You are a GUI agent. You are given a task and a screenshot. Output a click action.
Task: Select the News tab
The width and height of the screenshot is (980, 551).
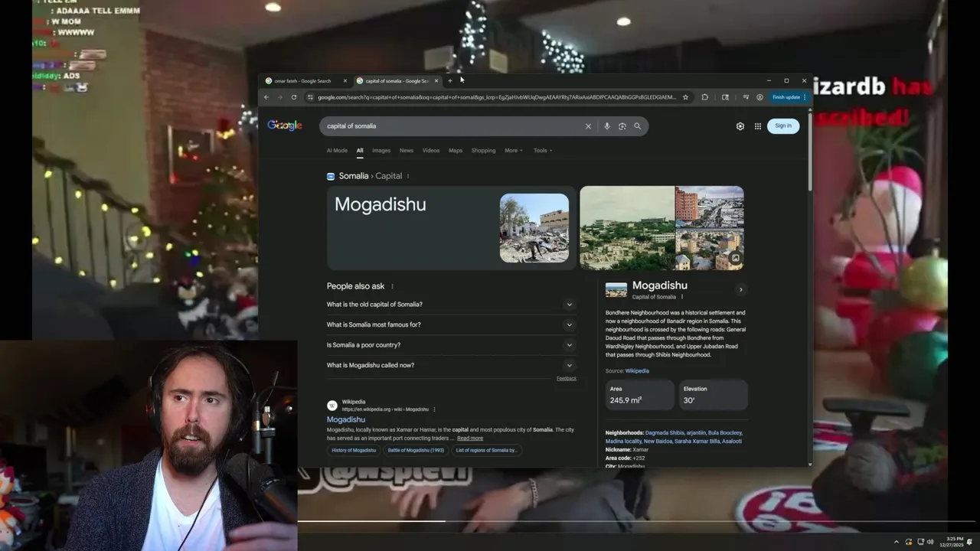click(x=407, y=151)
